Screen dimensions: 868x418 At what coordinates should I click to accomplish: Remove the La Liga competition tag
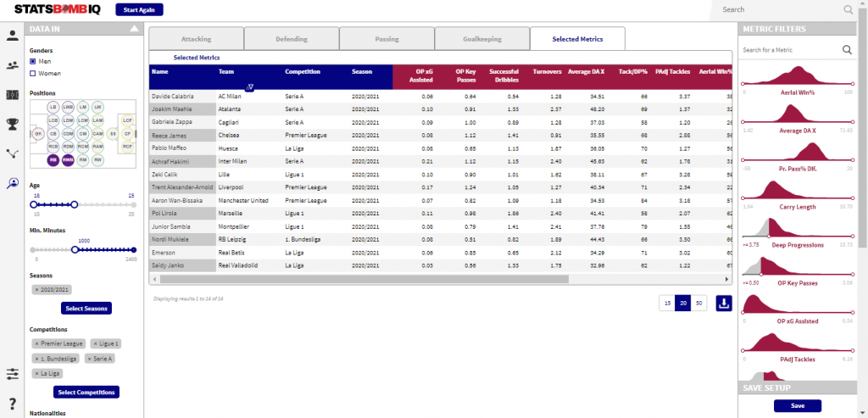click(37, 374)
